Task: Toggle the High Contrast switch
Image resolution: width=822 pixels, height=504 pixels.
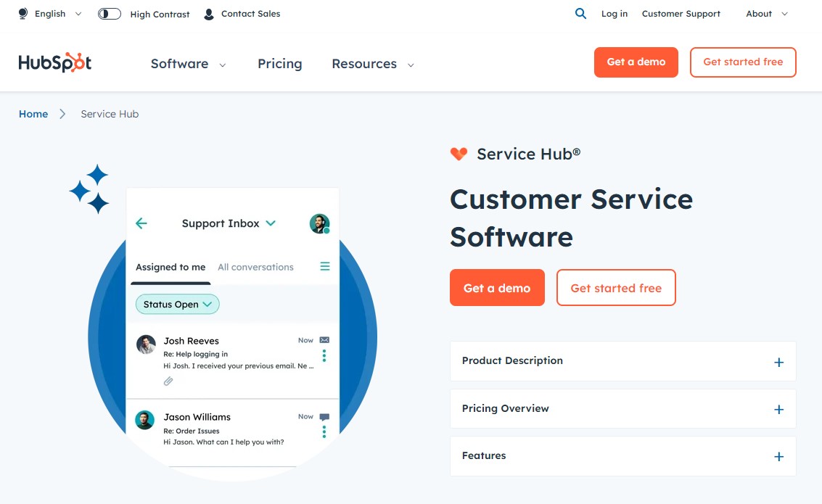Action: coord(109,13)
